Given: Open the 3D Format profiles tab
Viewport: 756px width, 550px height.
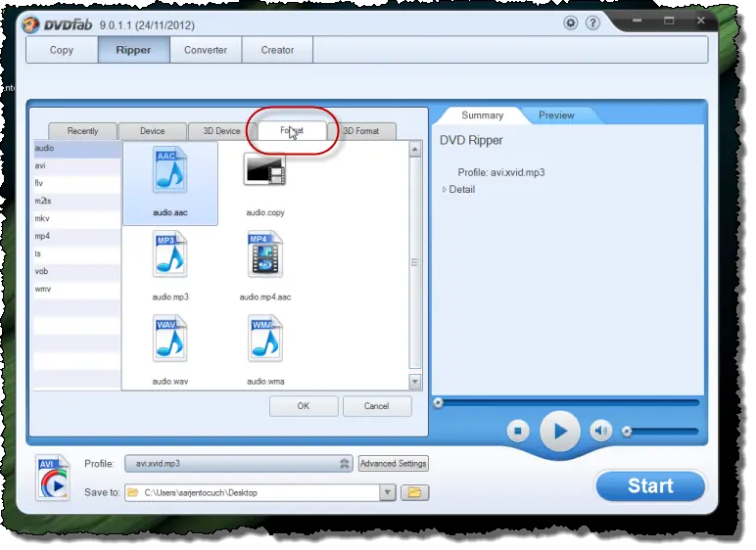Looking at the screenshot, I should (361, 131).
